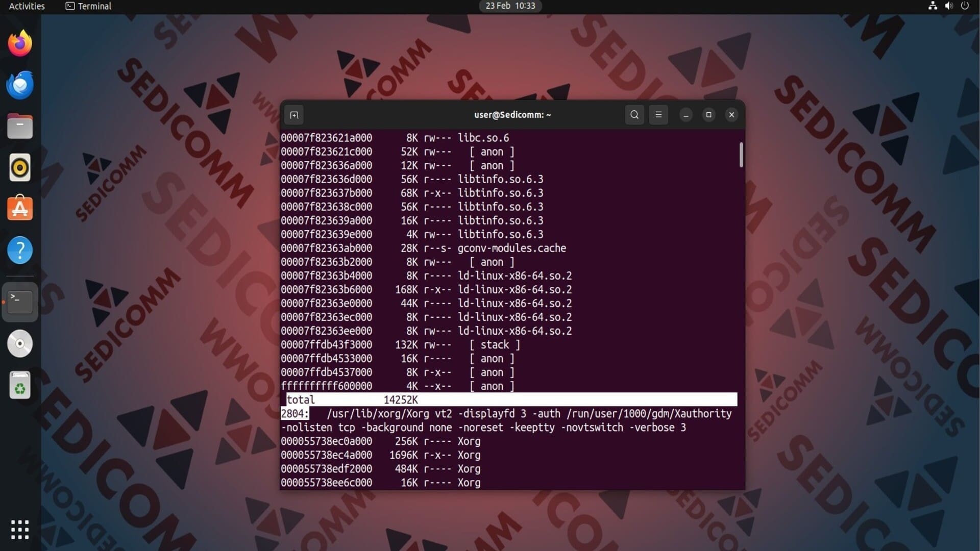Open the terminal search

pyautogui.click(x=634, y=115)
